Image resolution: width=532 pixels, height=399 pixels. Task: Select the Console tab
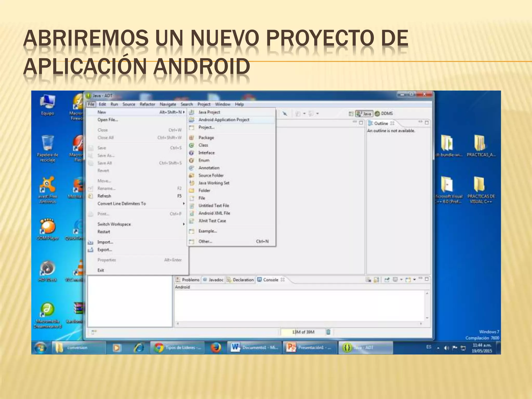coord(271,280)
